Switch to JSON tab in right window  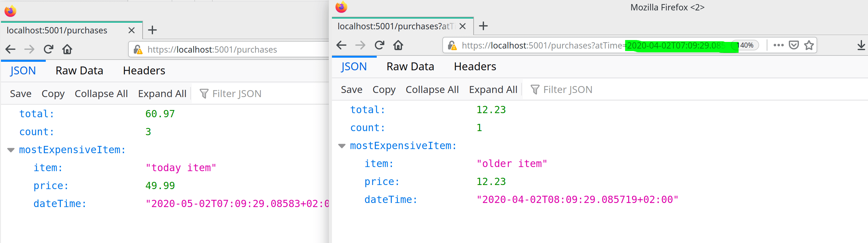[354, 67]
